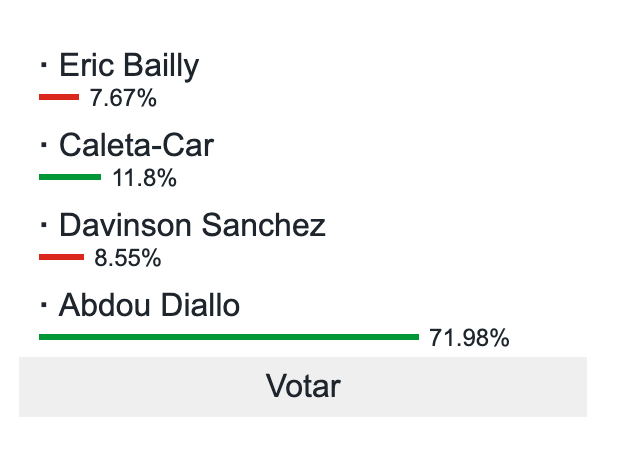Select the bullet marker beside Davinson Sanchez

coord(44,225)
